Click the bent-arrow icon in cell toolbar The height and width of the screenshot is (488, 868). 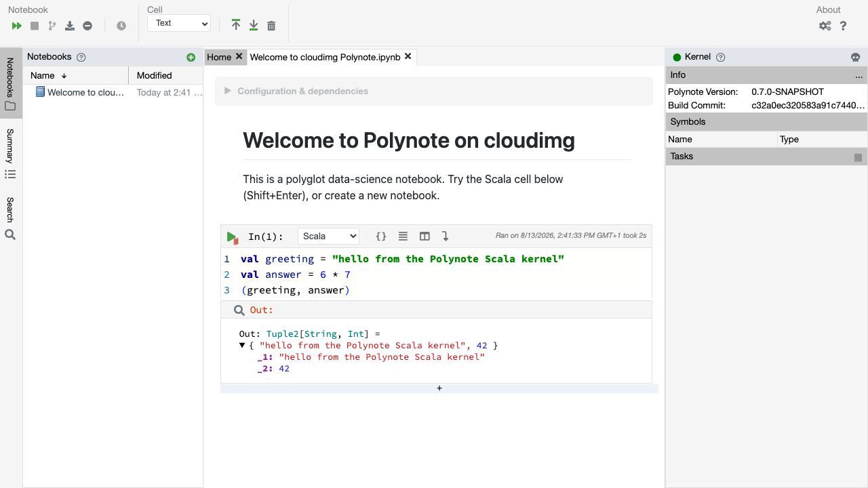pos(446,237)
